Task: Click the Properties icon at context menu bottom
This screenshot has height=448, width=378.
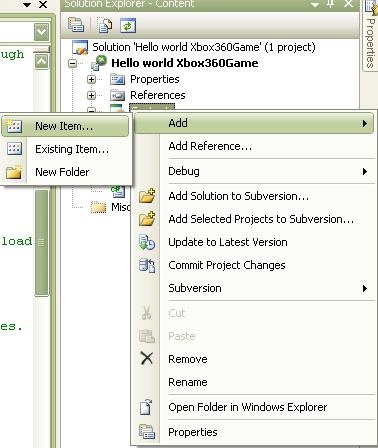Action: pos(147,431)
